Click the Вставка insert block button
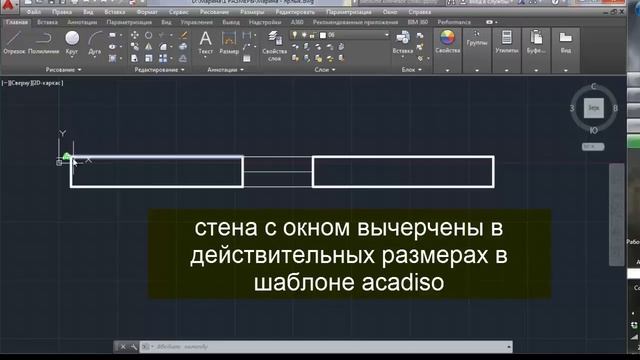The height and width of the screenshot is (360, 640). 403,42
